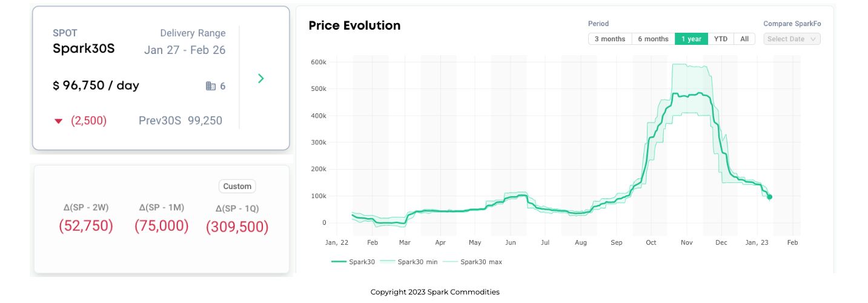The image size is (868, 303).
Task: Select the 6 months period
Action: tap(653, 39)
